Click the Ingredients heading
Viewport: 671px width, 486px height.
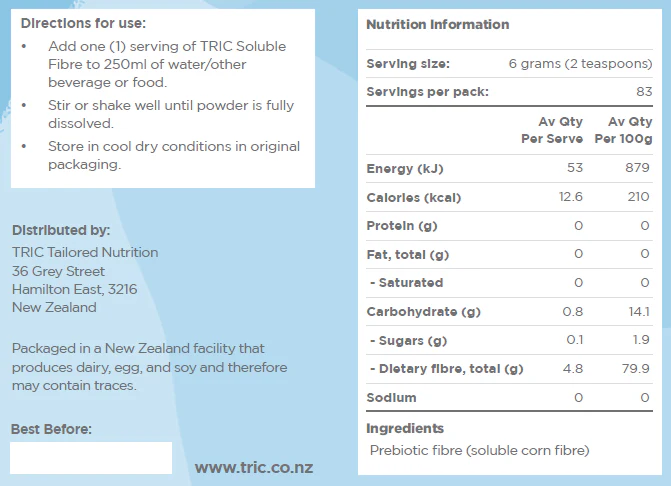(x=405, y=429)
